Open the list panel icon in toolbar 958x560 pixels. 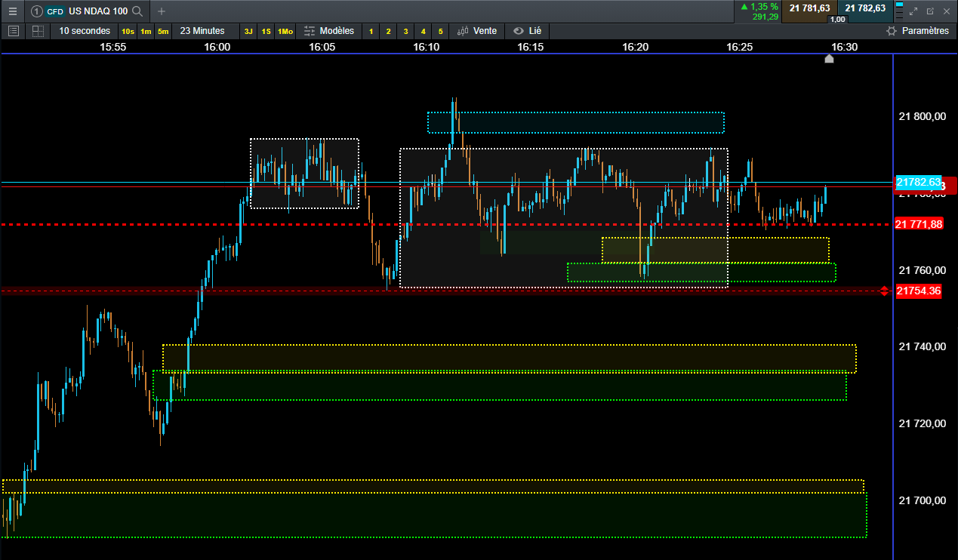13,31
